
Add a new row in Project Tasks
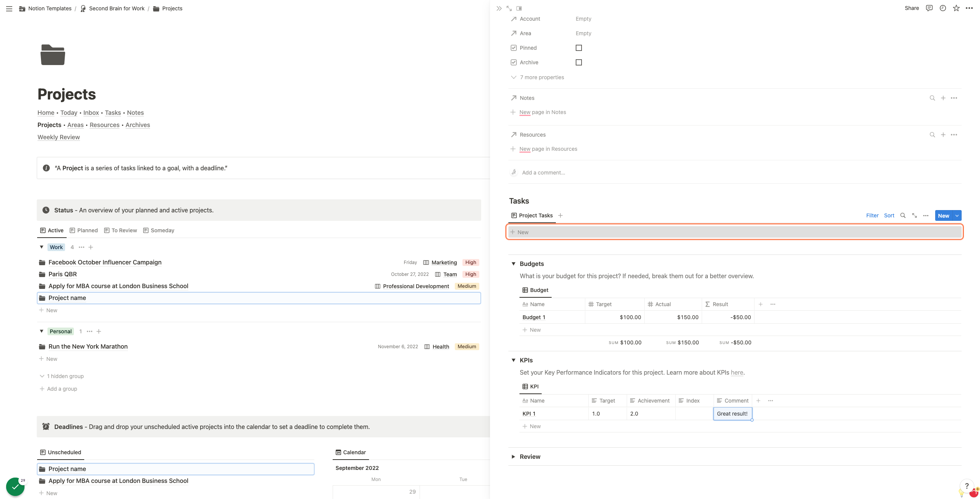(x=734, y=232)
